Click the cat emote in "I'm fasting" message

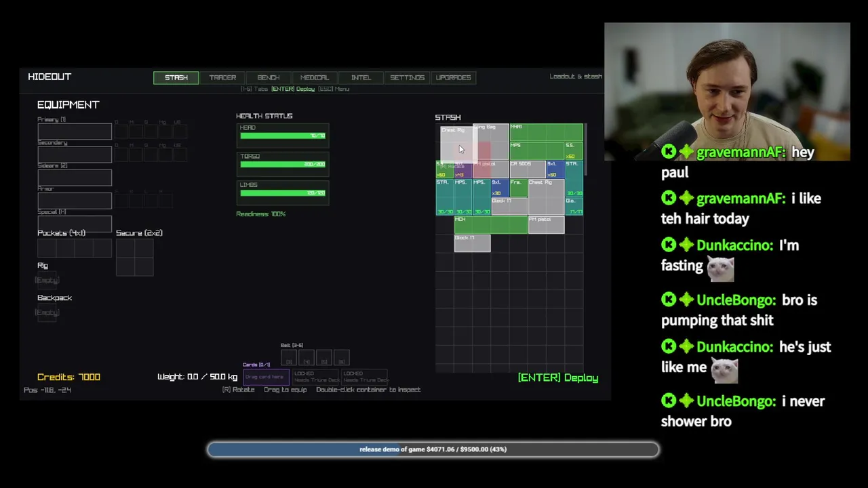720,268
